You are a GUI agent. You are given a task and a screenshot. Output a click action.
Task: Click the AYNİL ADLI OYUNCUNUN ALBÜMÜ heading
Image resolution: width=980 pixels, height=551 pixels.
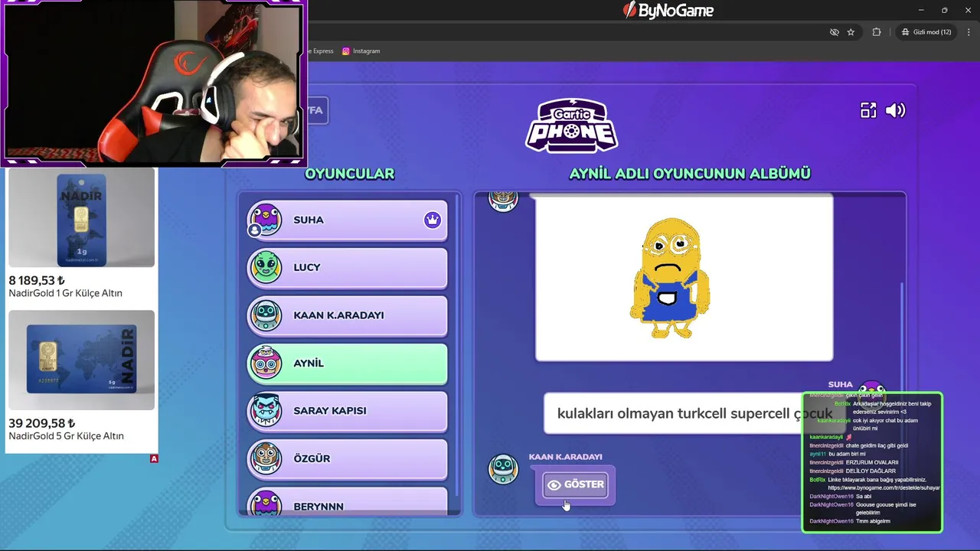[690, 174]
